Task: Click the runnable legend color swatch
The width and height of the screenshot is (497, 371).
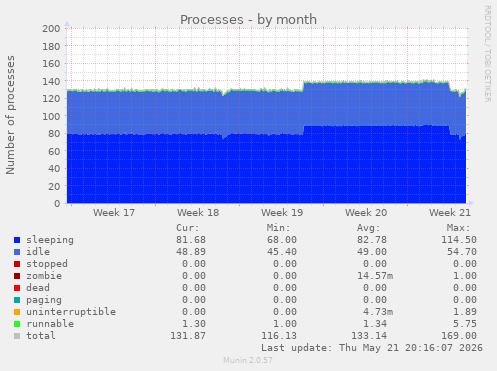Action: pos(17,324)
